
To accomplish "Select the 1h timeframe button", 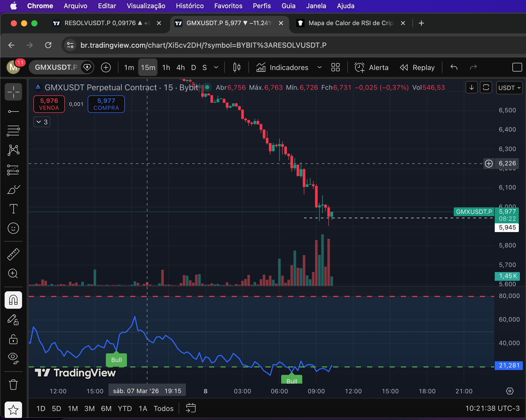I will 166,67.
